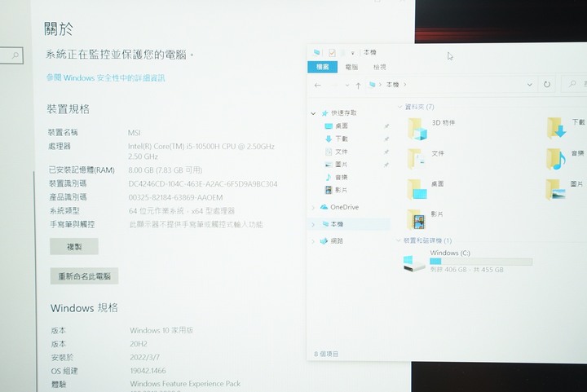Collapse the 快速存取 tree node

(313, 113)
